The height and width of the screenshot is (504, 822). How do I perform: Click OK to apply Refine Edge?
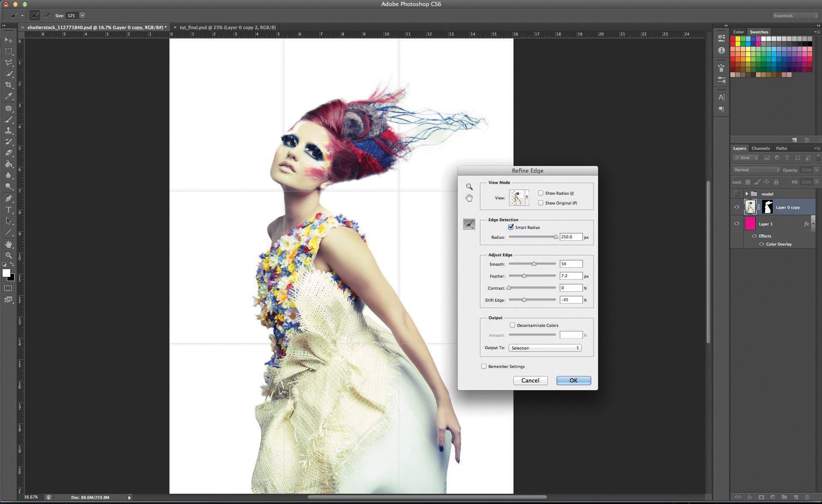click(574, 380)
